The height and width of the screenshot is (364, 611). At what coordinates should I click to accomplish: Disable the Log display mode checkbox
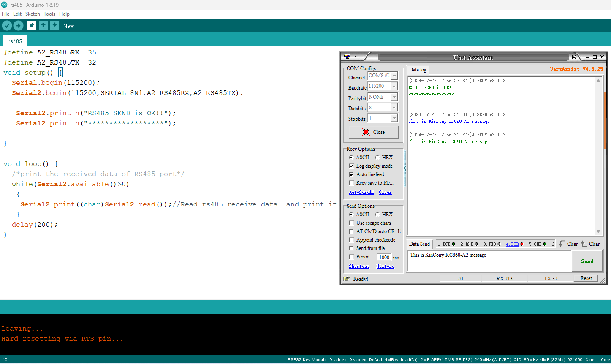click(x=351, y=166)
